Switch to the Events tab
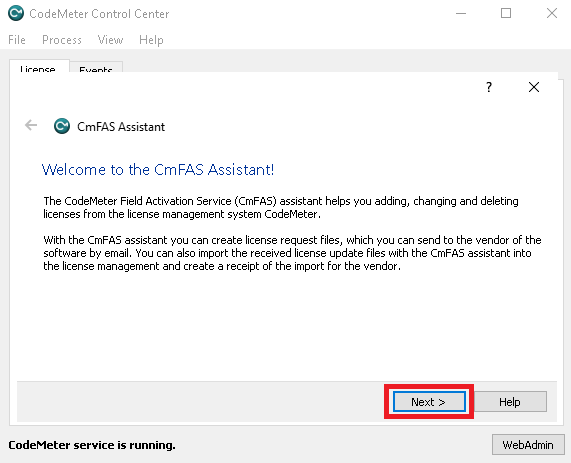The height and width of the screenshot is (463, 571). pos(96,67)
